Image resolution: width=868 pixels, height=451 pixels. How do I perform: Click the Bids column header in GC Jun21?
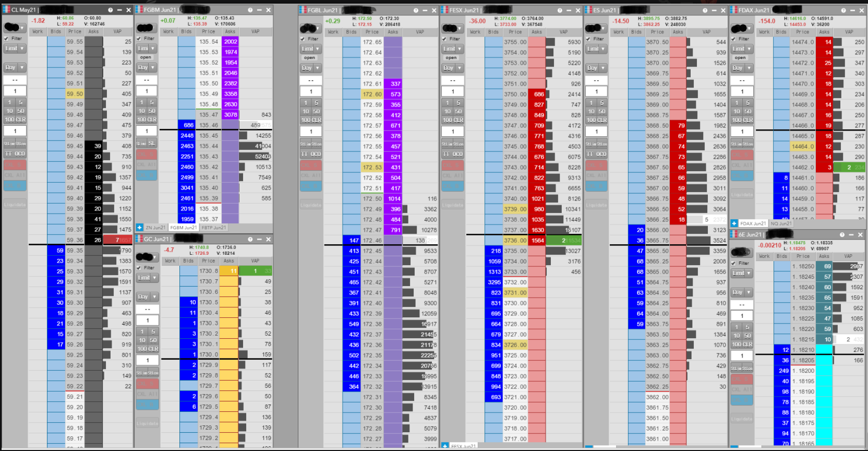click(188, 260)
